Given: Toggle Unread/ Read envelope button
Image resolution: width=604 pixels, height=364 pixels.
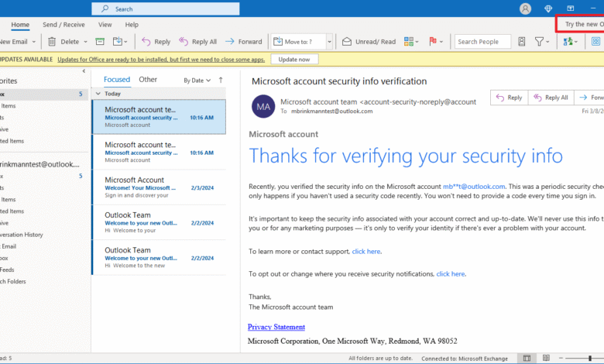Looking at the screenshot, I should [x=369, y=42].
